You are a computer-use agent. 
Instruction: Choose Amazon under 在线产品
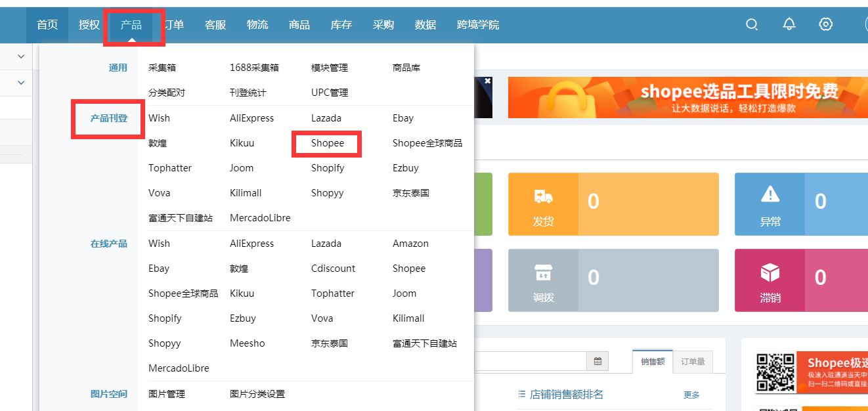pos(410,244)
